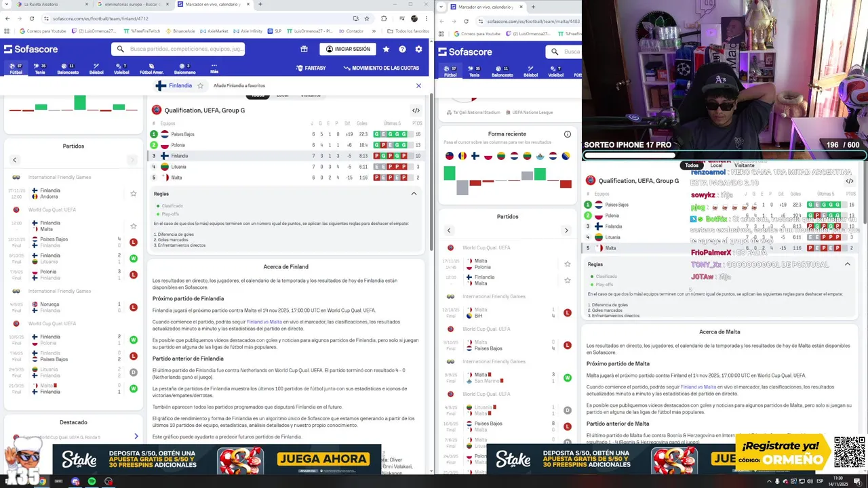Click the gift box icon in Sofascore header
Viewport: 868px width, 488px height.
pyautogui.click(x=304, y=49)
